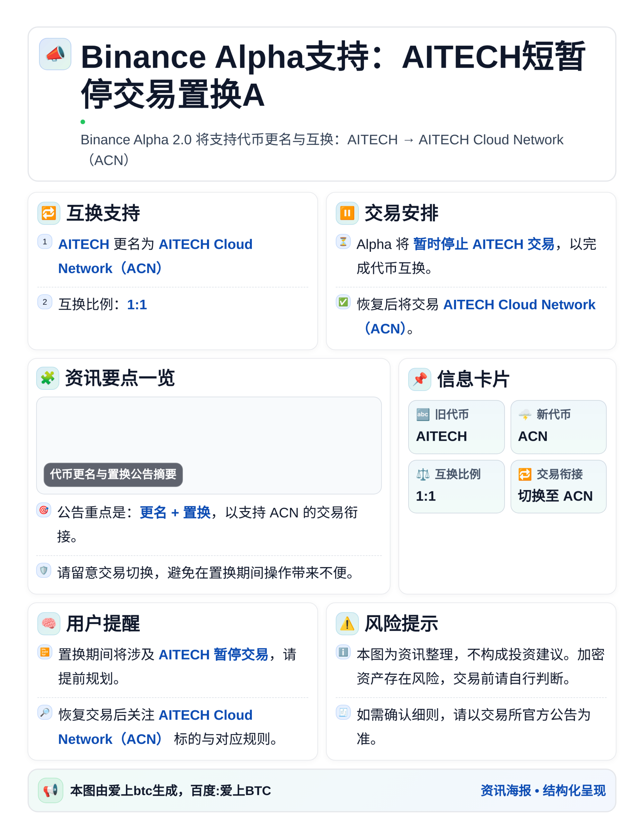Click the footer text 本图由爱上btc生成
Viewport: 644px width, 837px height.
coord(171,790)
